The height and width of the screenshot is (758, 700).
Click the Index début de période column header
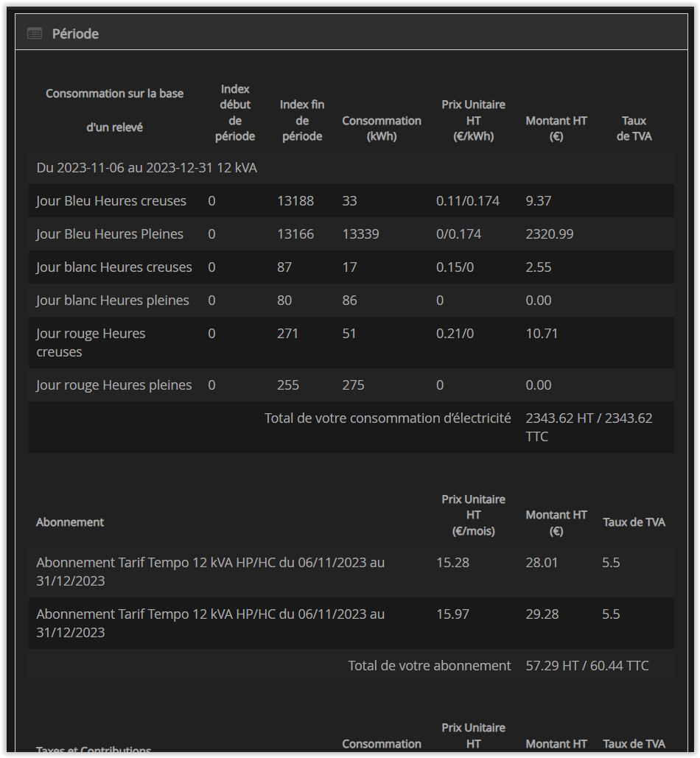click(235, 113)
